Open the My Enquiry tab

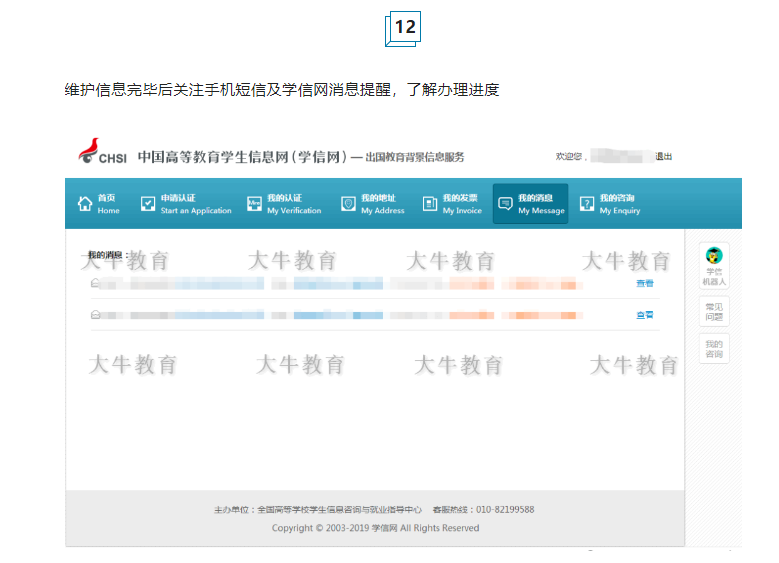pyautogui.click(x=609, y=204)
